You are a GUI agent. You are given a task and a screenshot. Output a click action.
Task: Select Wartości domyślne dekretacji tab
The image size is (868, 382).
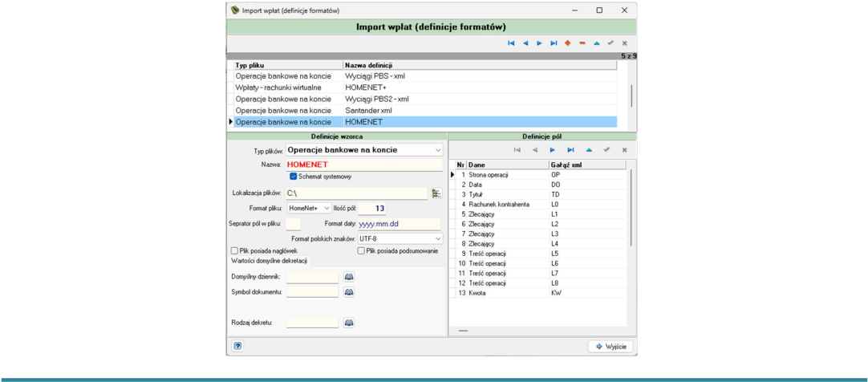click(x=269, y=261)
